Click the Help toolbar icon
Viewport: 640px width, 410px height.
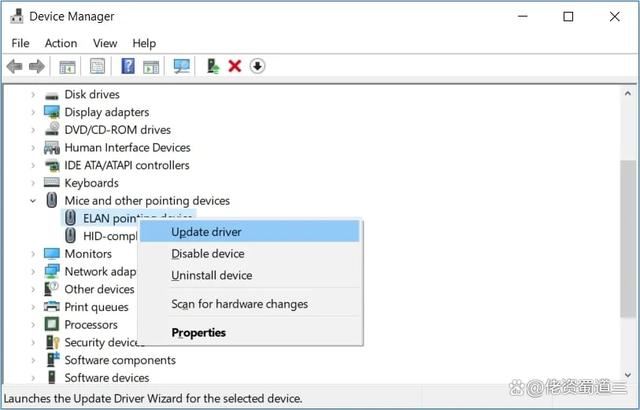point(128,66)
